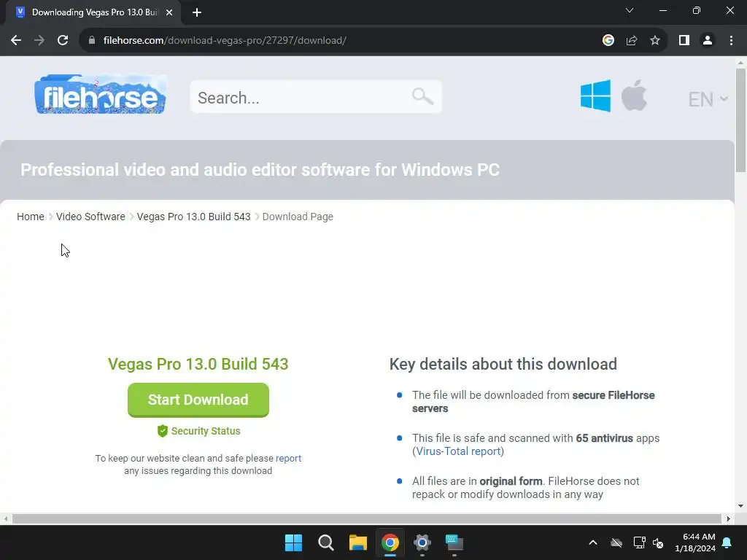Select the Windows platform icon
The width and height of the screenshot is (747, 560).
coord(595,96)
